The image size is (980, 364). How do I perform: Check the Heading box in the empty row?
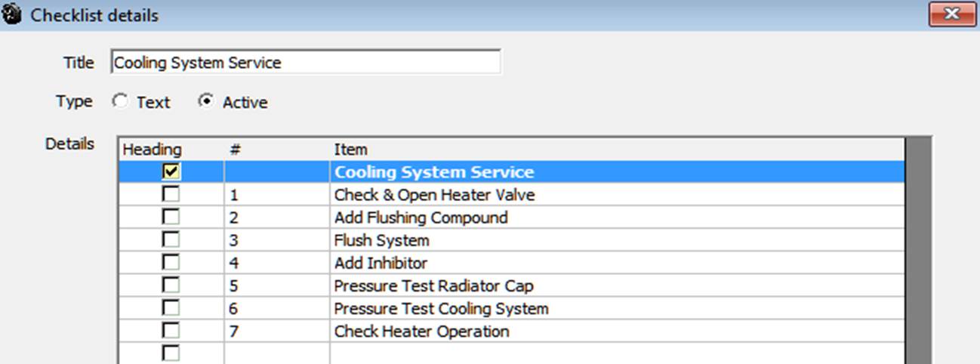(x=171, y=353)
